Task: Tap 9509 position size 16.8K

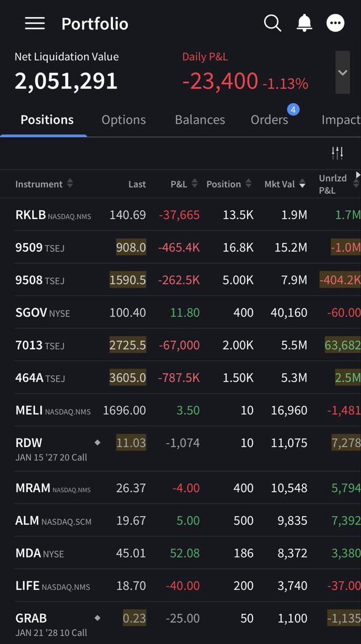Action: [x=238, y=247]
